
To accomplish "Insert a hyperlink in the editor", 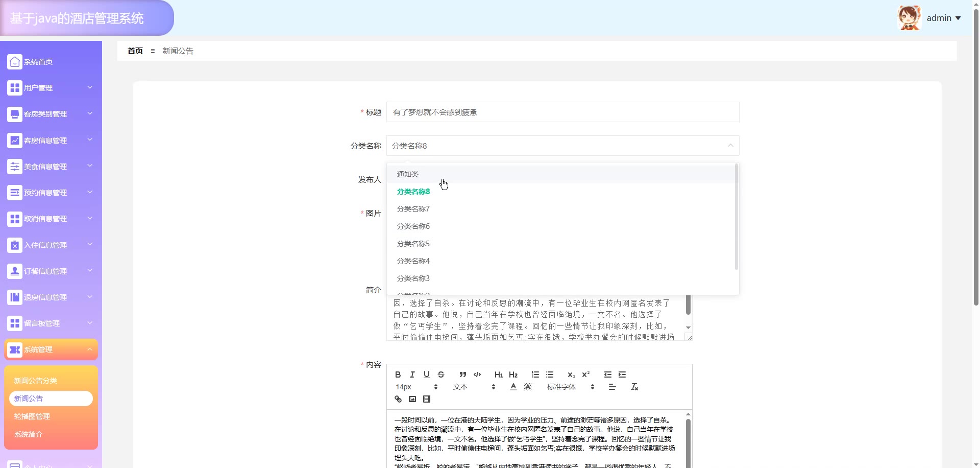I will click(398, 399).
